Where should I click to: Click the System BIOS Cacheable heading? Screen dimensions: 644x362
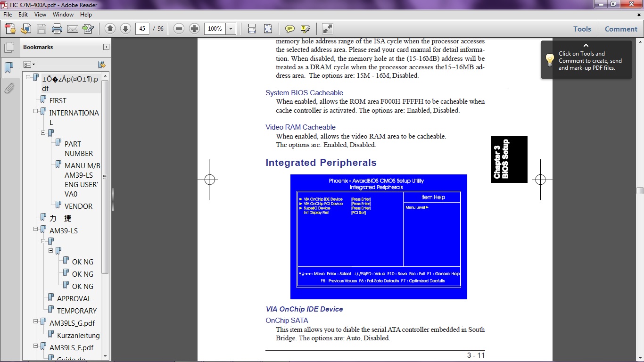(304, 93)
